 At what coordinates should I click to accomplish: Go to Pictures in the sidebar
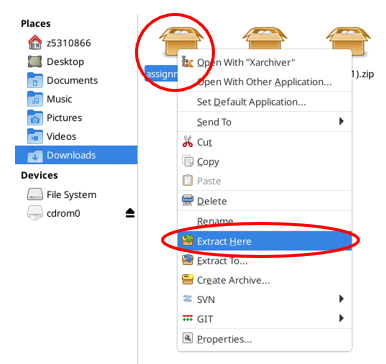(x=76, y=118)
